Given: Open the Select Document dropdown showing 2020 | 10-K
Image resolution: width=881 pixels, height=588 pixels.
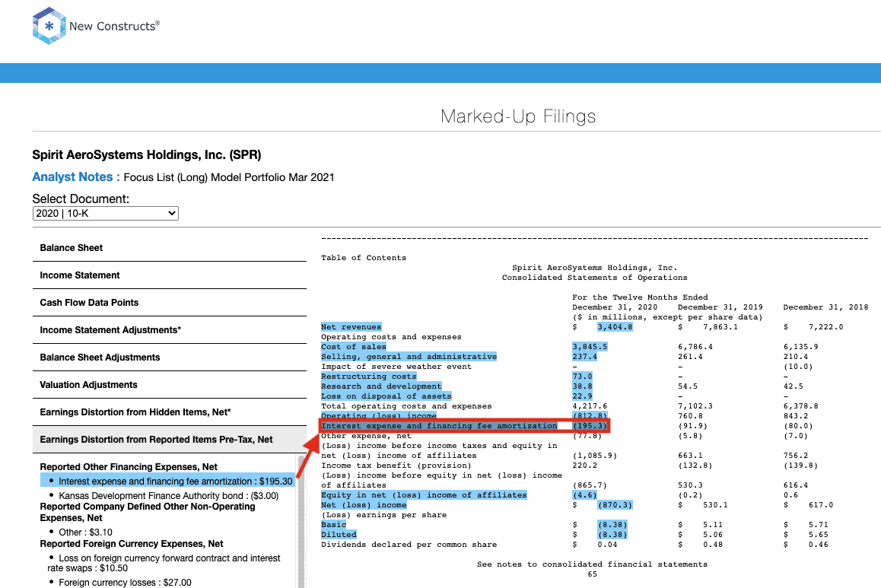Looking at the screenshot, I should coord(106,214).
